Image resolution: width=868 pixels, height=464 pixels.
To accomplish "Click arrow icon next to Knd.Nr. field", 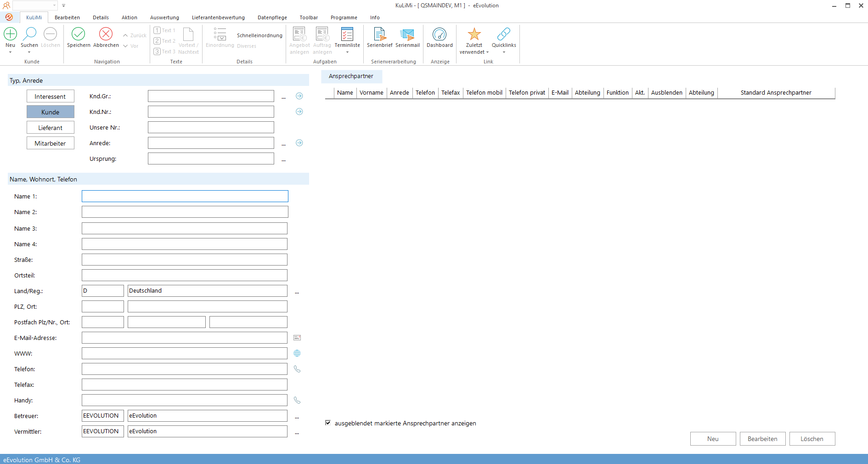I will [299, 112].
